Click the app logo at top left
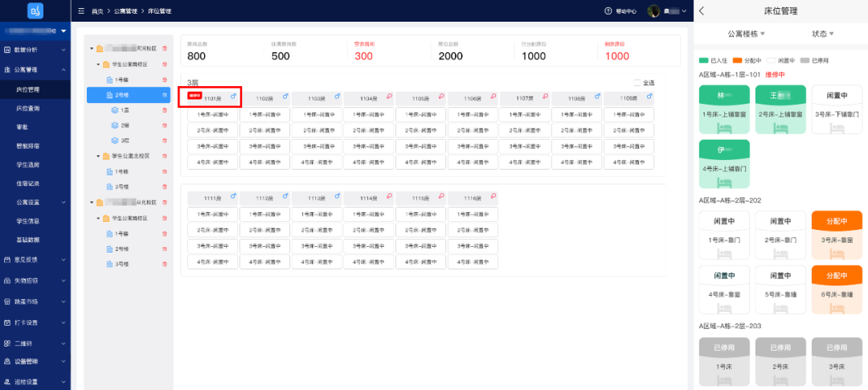The image size is (868, 390). 35,11
